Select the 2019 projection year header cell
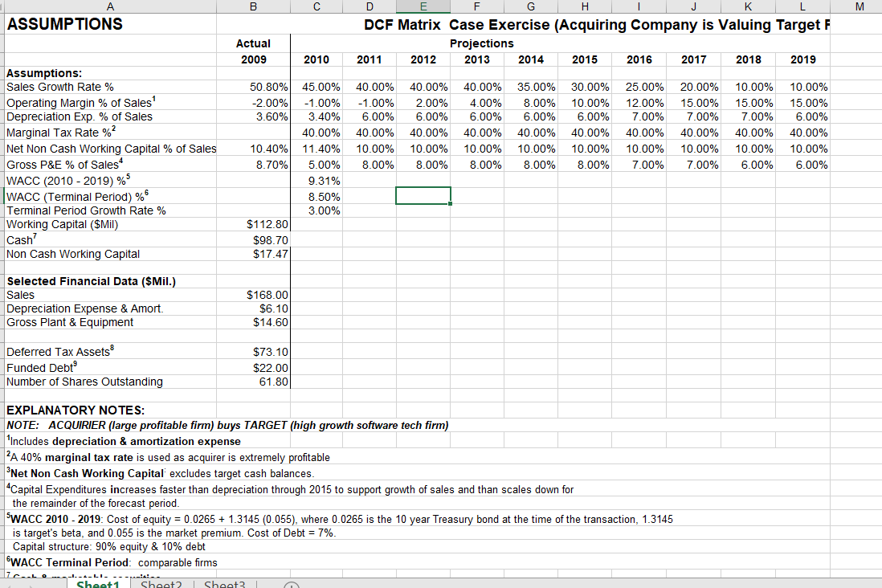This screenshot has height=588, width=882. click(801, 59)
